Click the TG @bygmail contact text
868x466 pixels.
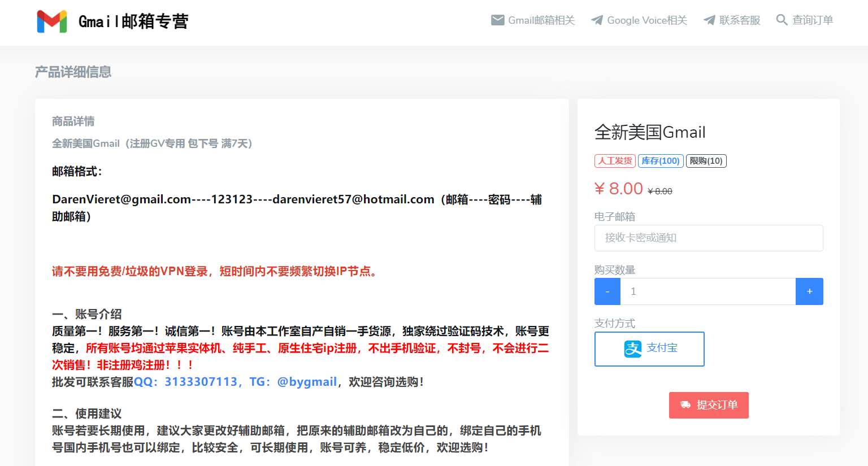293,382
